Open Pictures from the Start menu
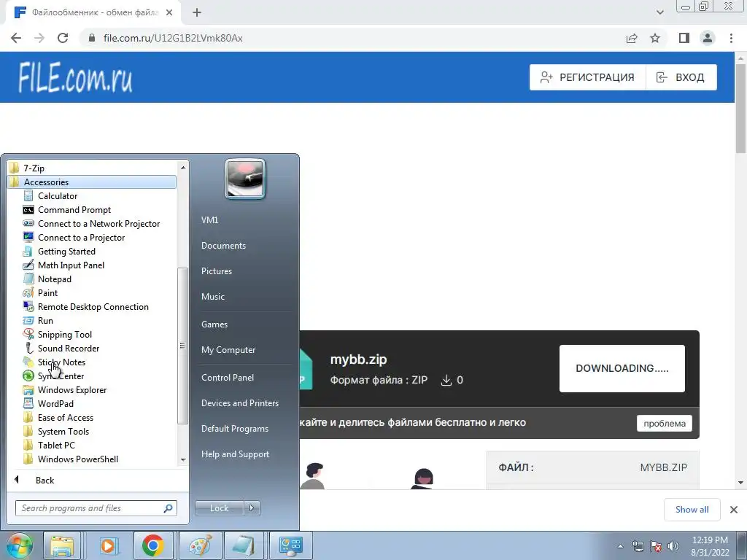The image size is (747, 560). coord(216,271)
